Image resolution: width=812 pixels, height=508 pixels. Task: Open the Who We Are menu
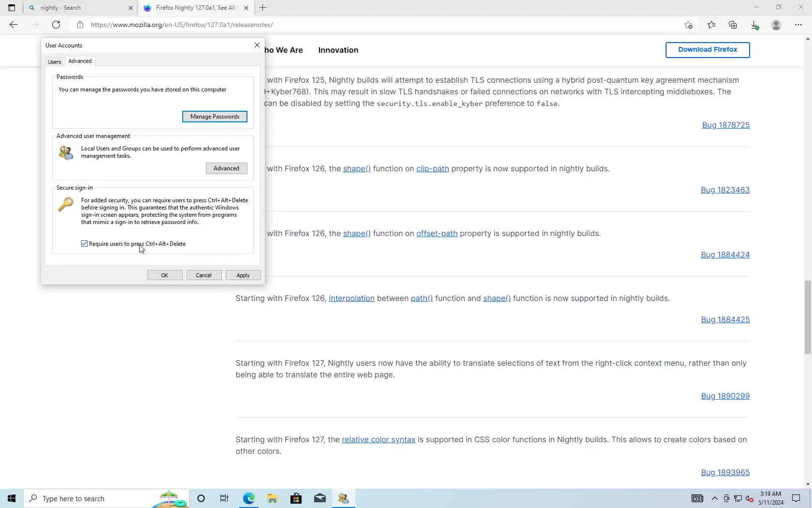[x=284, y=50]
